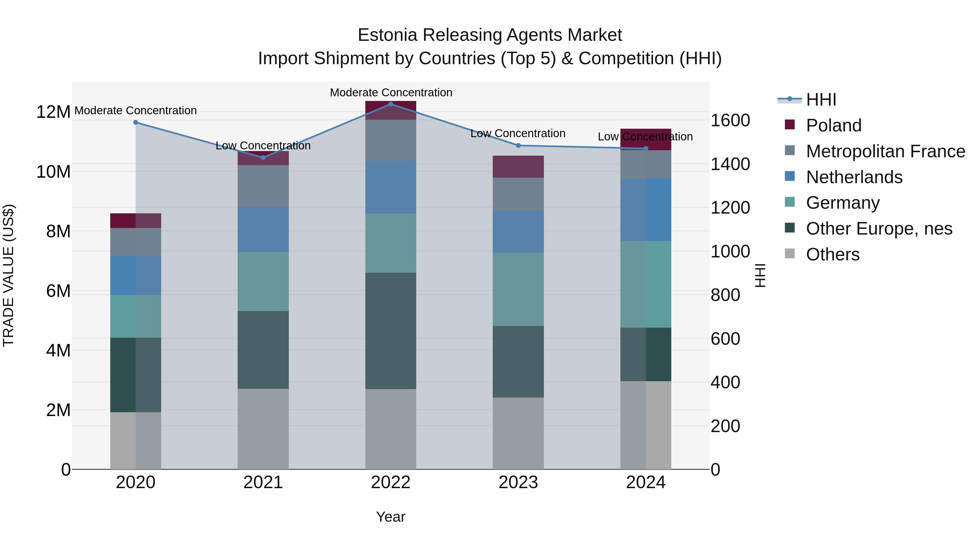
Task: Click 'Low Concentration' label at 2023
Action: tap(518, 134)
